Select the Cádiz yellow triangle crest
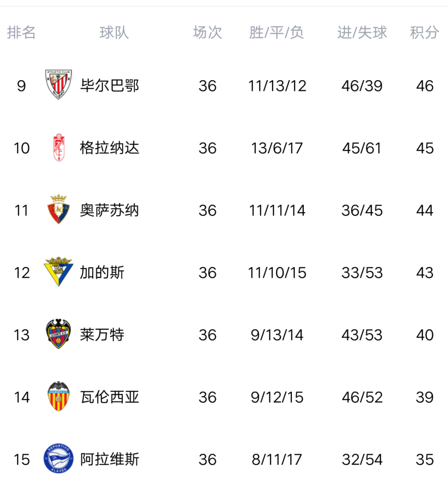 59,272
